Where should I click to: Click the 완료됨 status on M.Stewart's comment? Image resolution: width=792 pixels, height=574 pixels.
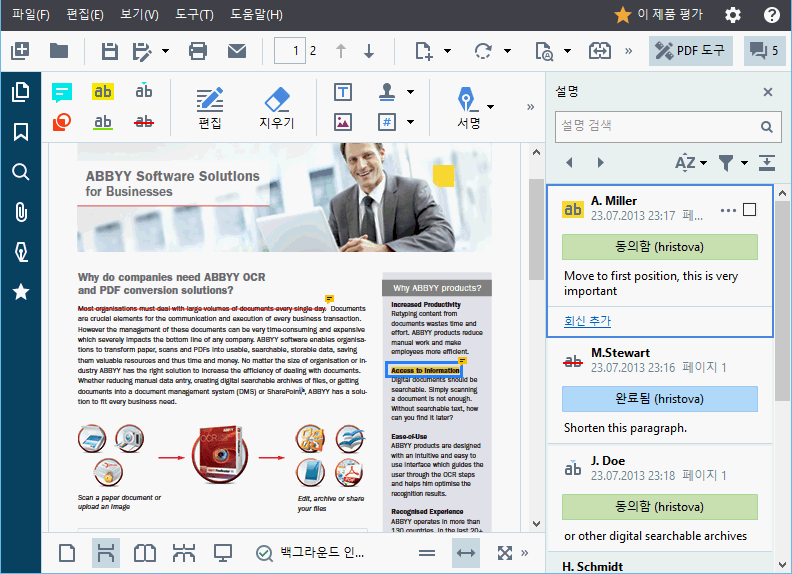[x=660, y=399]
